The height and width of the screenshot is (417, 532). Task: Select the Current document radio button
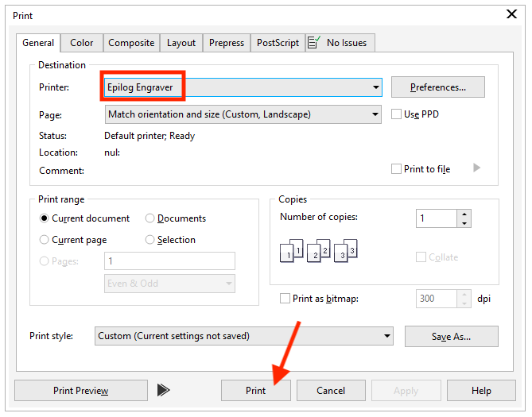point(44,218)
